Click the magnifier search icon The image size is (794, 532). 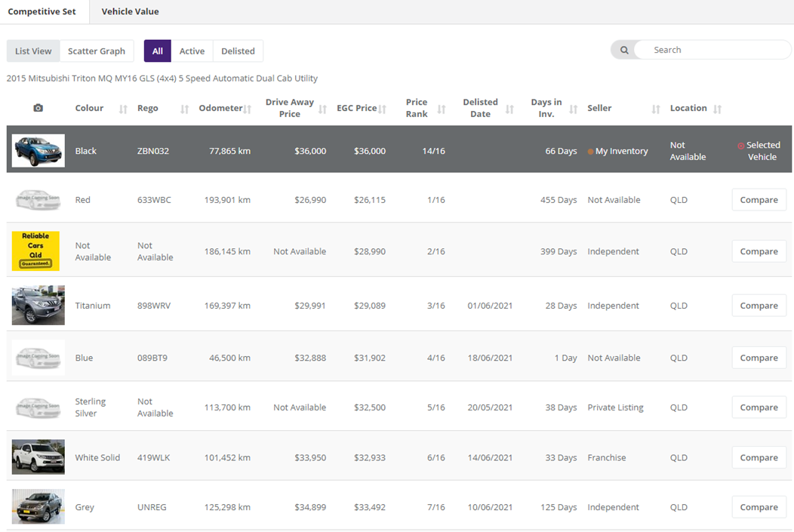[x=624, y=50]
